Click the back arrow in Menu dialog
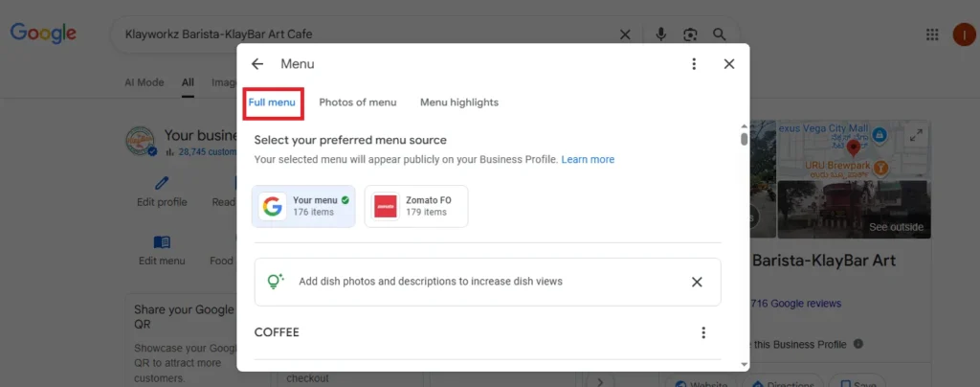The image size is (980, 387). click(x=256, y=64)
